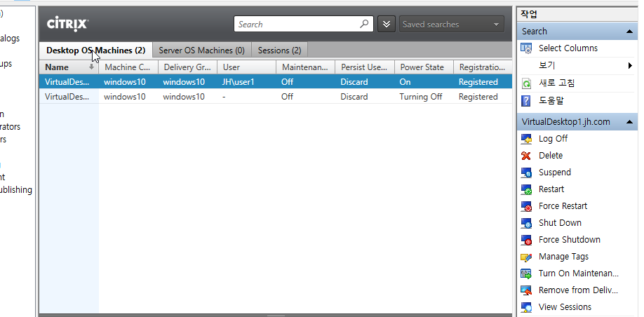The image size is (644, 317).
Task: Click the red X Delete icon
Action: coord(526,156)
